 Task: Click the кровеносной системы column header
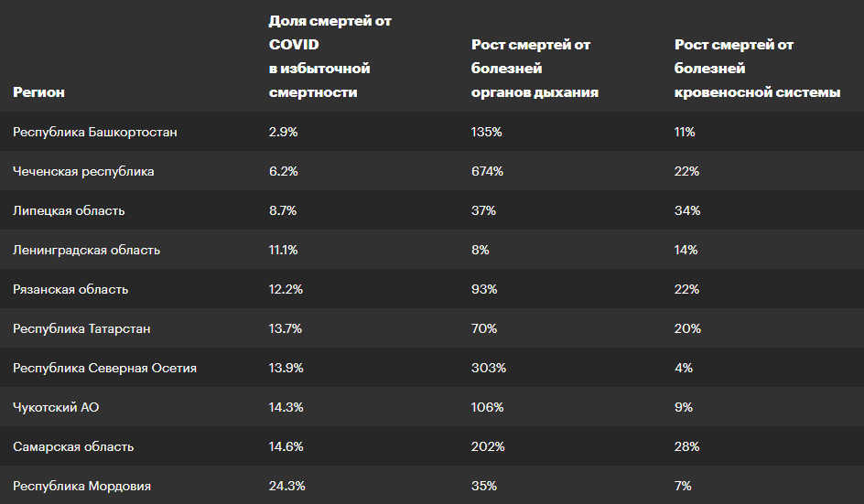pyautogui.click(x=757, y=69)
